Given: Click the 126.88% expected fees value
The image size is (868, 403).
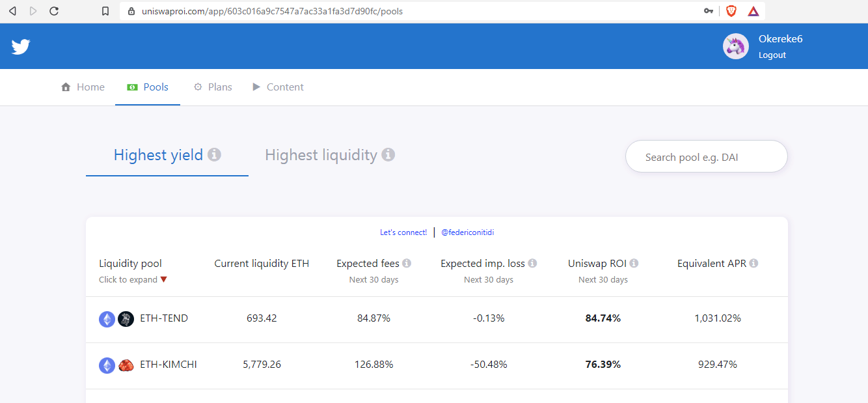Looking at the screenshot, I should 373,365.
